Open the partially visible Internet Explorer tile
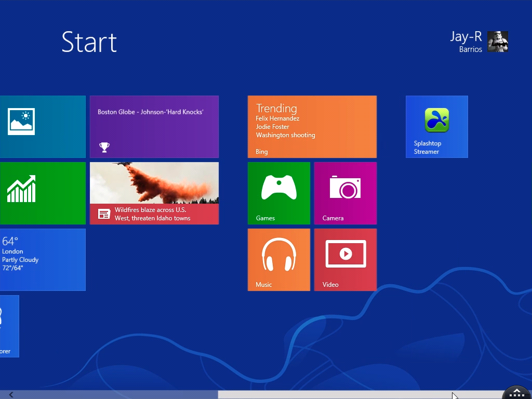532x399 pixels. (9, 326)
